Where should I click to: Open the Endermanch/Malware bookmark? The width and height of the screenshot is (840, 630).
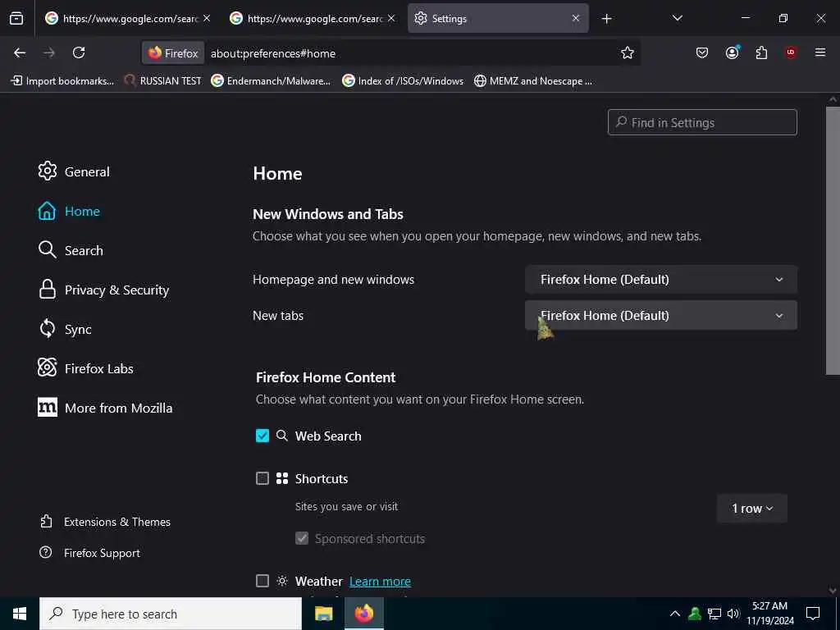271,81
